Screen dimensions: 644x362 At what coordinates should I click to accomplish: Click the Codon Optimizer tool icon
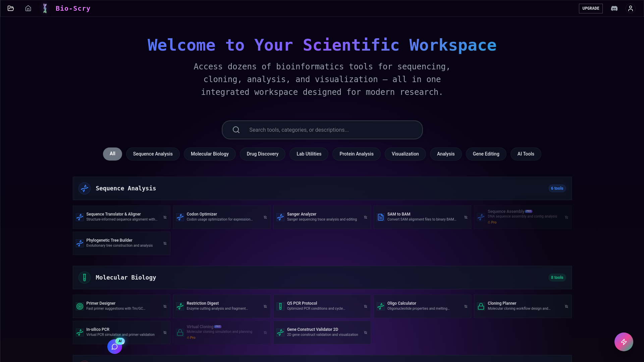pos(180,217)
